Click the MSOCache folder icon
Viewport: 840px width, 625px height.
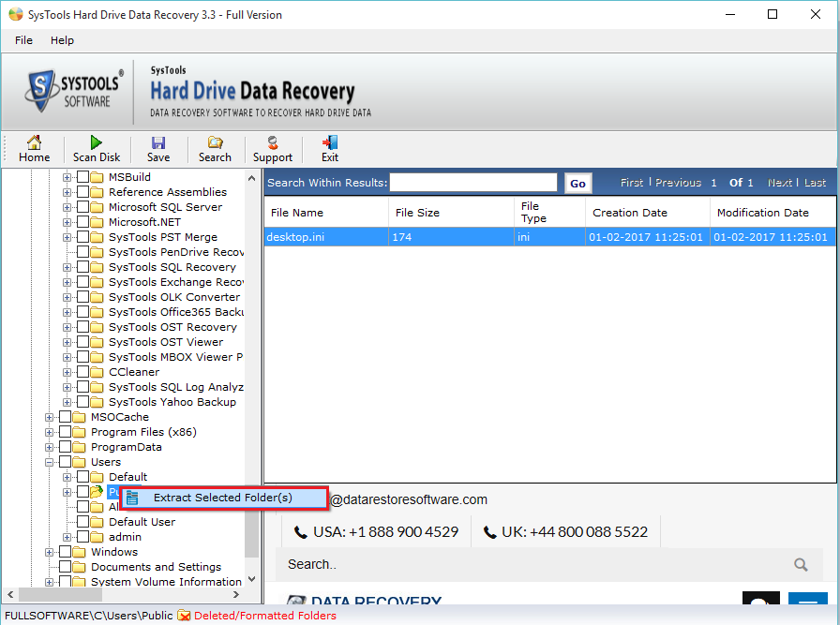point(80,417)
